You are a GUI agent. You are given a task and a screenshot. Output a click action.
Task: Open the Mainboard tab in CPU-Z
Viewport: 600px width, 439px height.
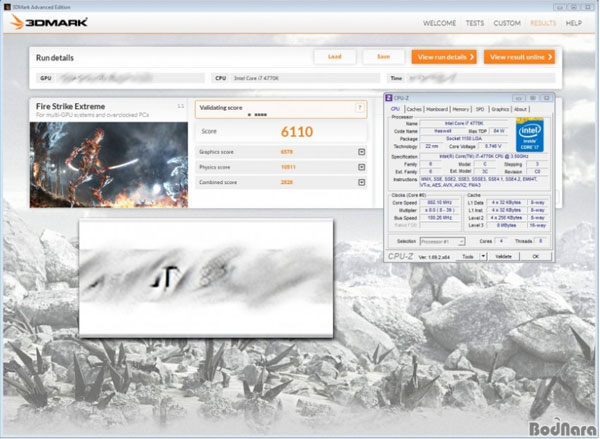pyautogui.click(x=437, y=109)
